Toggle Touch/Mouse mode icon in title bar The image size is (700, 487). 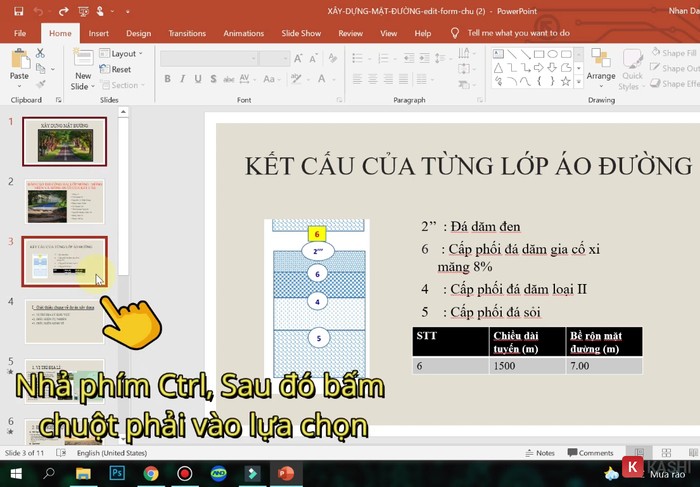pyautogui.click(x=100, y=11)
